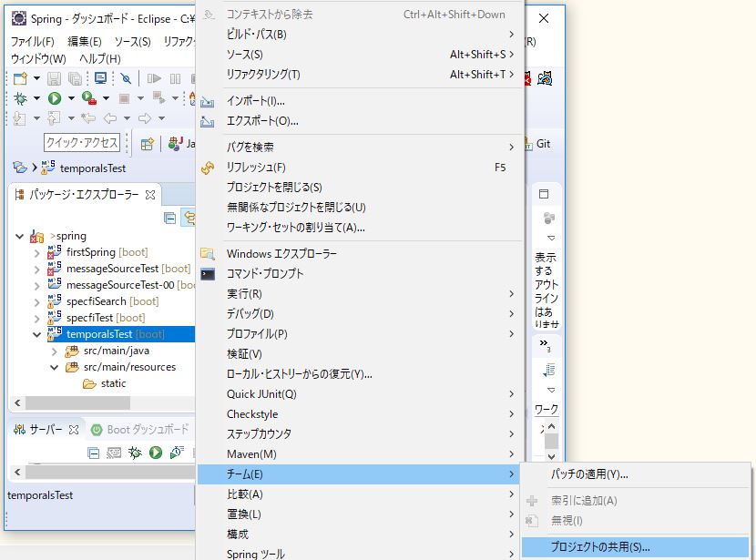Screen dimensions: 756x560
Task: Switch to the Boot ダッシュボード tab
Action: (x=140, y=430)
